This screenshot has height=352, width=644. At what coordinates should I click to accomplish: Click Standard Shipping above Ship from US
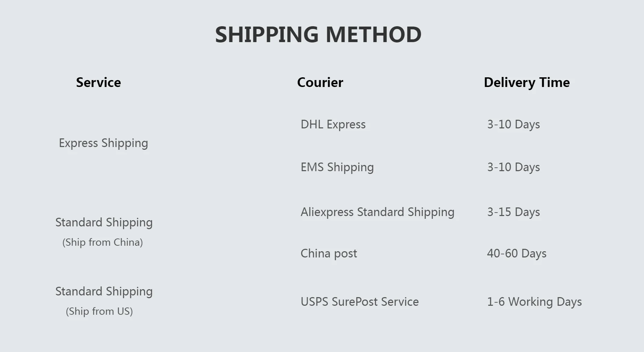(104, 291)
